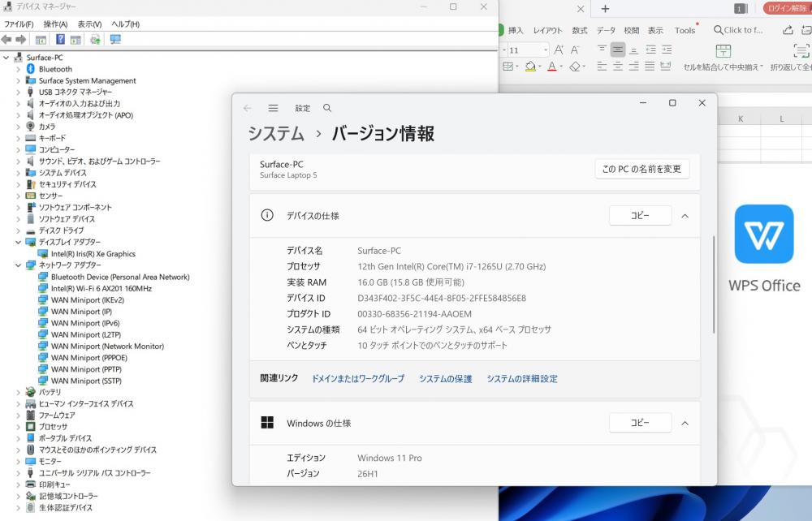Screen dimensions: 812x521
Task: Open the ファイル(F) menu
Action: pos(19,24)
